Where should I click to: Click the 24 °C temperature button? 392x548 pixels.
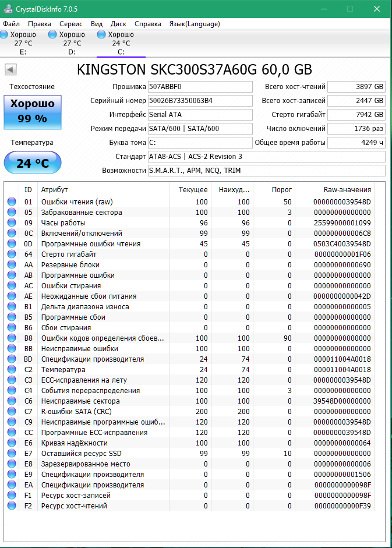(x=33, y=162)
